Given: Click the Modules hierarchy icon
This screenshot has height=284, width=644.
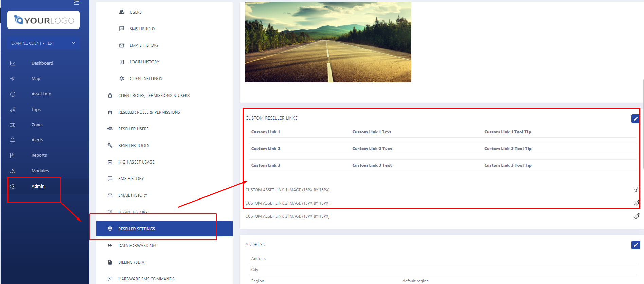Looking at the screenshot, I should tap(13, 171).
